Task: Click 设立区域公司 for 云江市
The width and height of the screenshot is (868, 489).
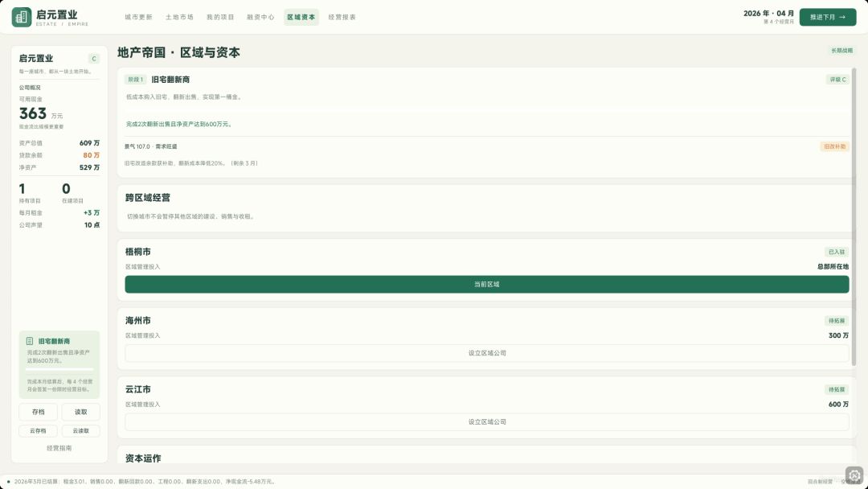Action: click(486, 421)
